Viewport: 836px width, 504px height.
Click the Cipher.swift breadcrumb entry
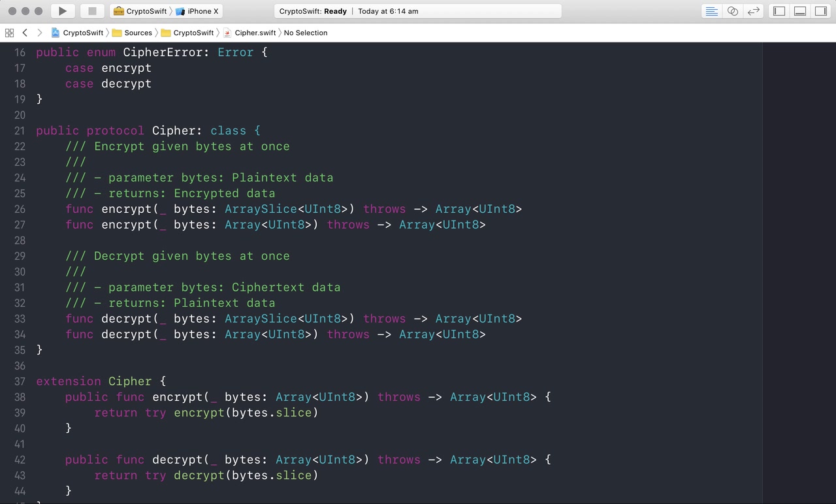(x=255, y=33)
